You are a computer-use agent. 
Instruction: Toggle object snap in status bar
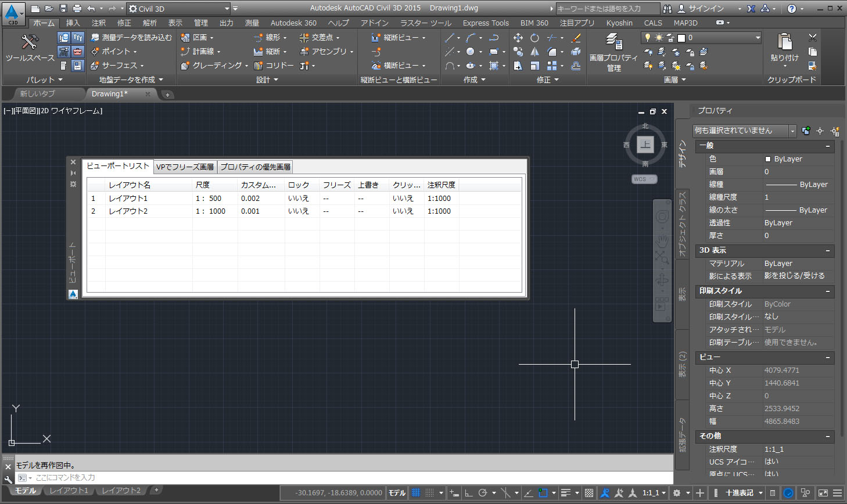(543, 493)
